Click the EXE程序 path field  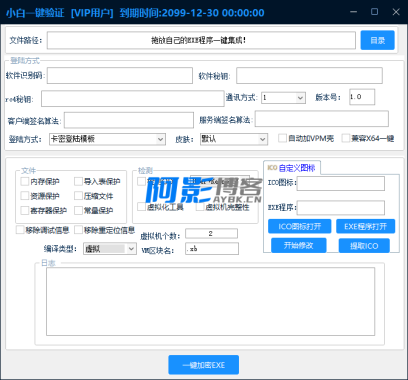pyautogui.click(x=341, y=208)
